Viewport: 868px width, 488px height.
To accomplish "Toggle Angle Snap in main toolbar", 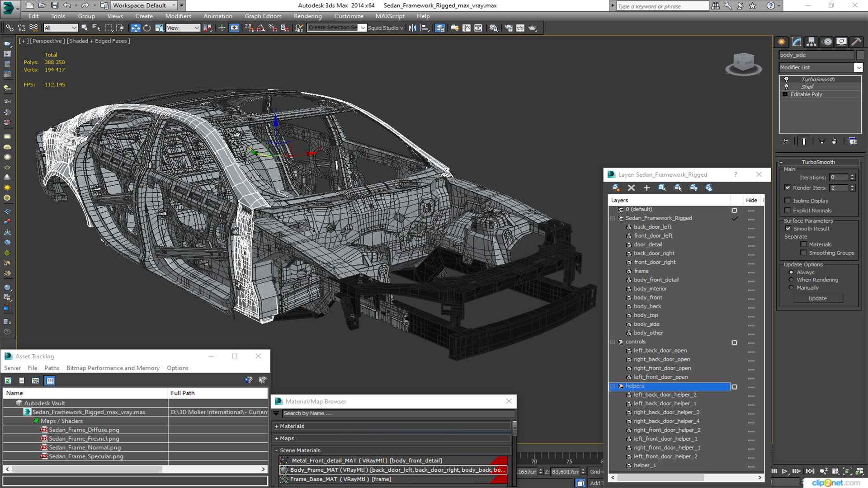I will tap(261, 28).
